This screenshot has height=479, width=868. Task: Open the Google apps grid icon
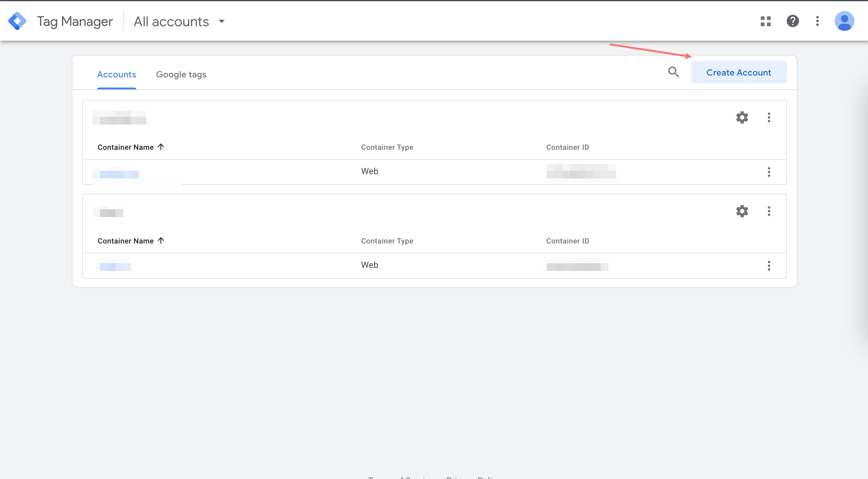tap(765, 21)
